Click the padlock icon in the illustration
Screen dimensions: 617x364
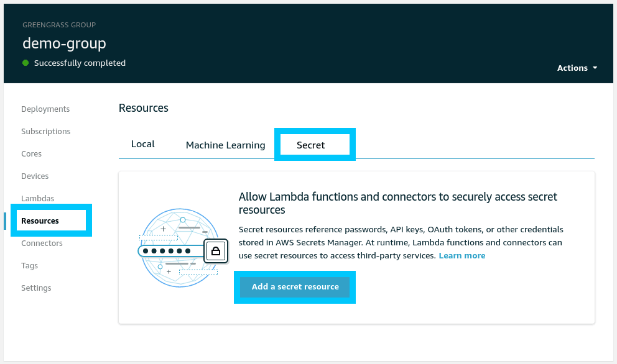[x=215, y=251]
